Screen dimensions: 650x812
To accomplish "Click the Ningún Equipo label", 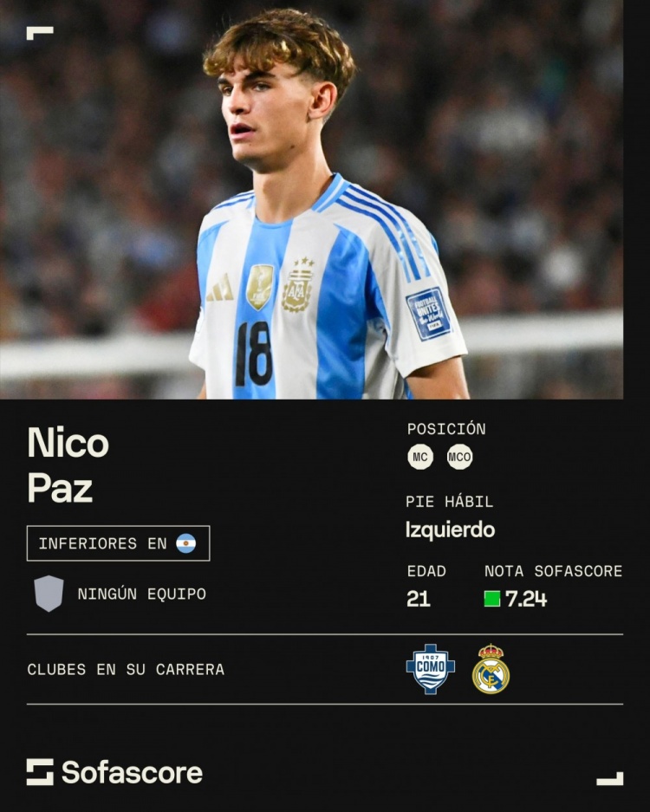I will tap(142, 594).
